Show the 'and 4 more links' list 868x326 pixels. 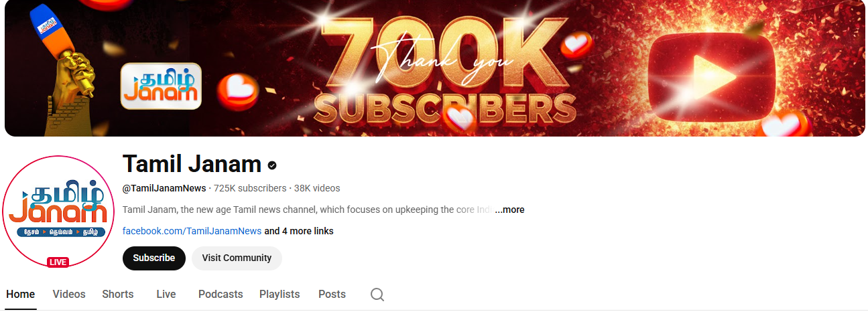coord(299,231)
